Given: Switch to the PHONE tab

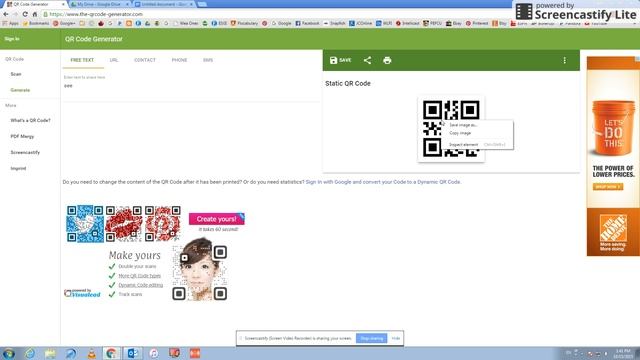Looking at the screenshot, I should [x=179, y=60].
